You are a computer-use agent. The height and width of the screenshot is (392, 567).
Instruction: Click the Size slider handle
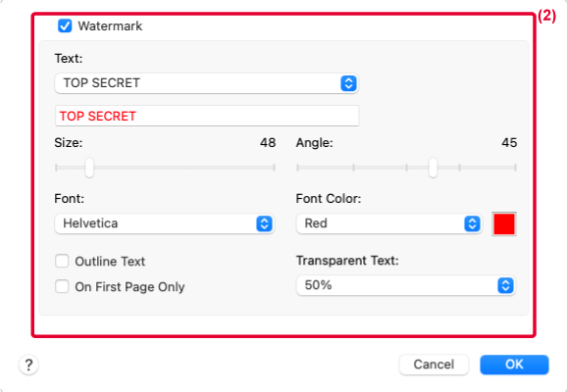pyautogui.click(x=89, y=168)
